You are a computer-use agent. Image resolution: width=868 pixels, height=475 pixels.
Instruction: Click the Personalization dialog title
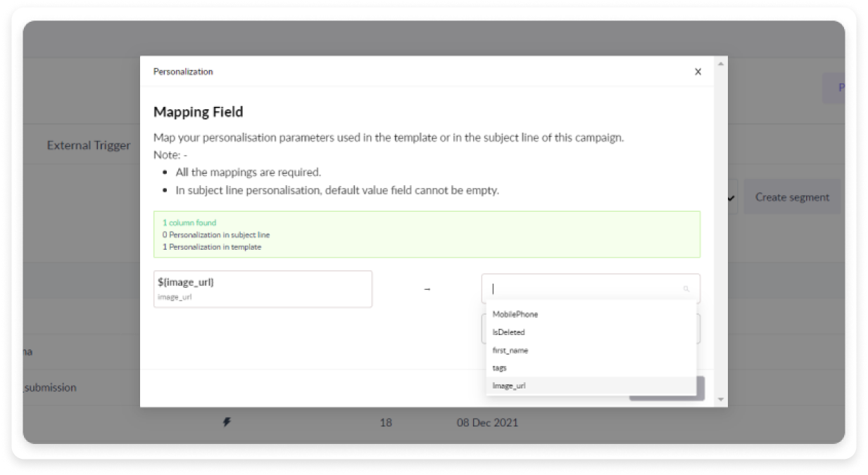[183, 72]
